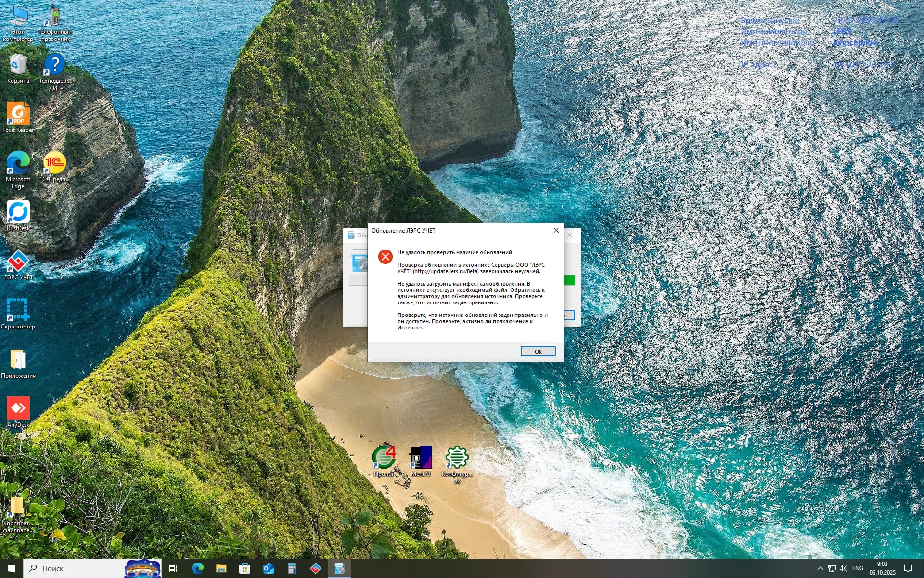Screen dimensions: 924x578
Task: Open the volume control in system tray
Action: (x=844, y=568)
